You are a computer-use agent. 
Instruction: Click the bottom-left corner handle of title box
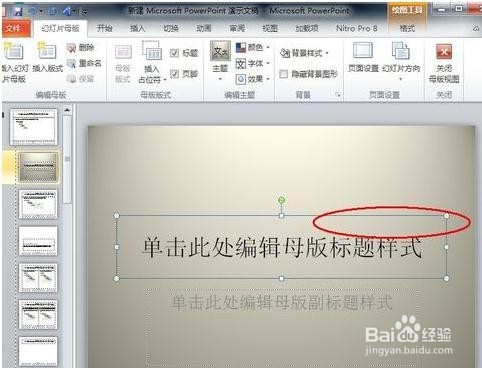(x=117, y=278)
